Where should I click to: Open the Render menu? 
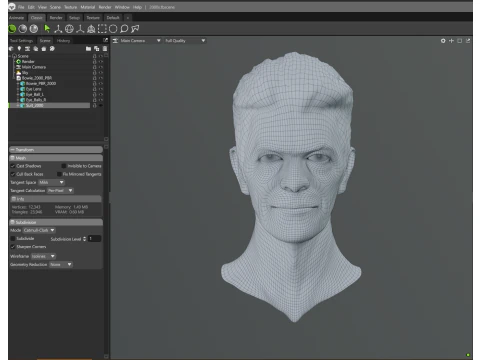[x=105, y=7]
